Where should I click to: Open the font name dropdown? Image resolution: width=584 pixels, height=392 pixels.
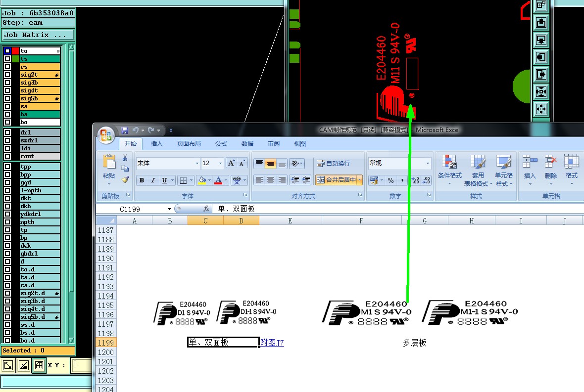(197, 163)
